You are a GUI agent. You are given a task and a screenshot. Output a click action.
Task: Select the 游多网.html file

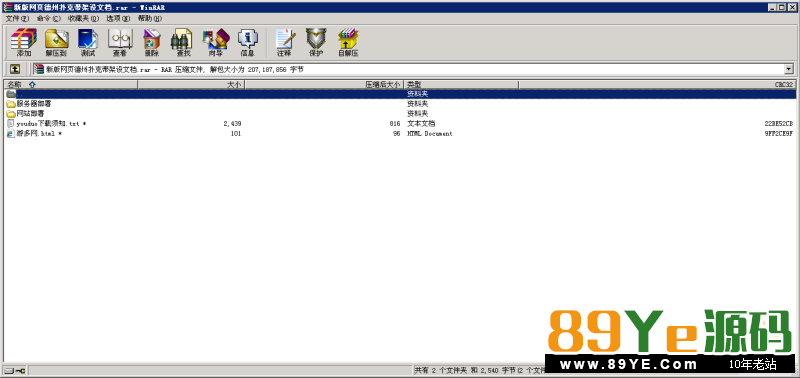pos(34,134)
